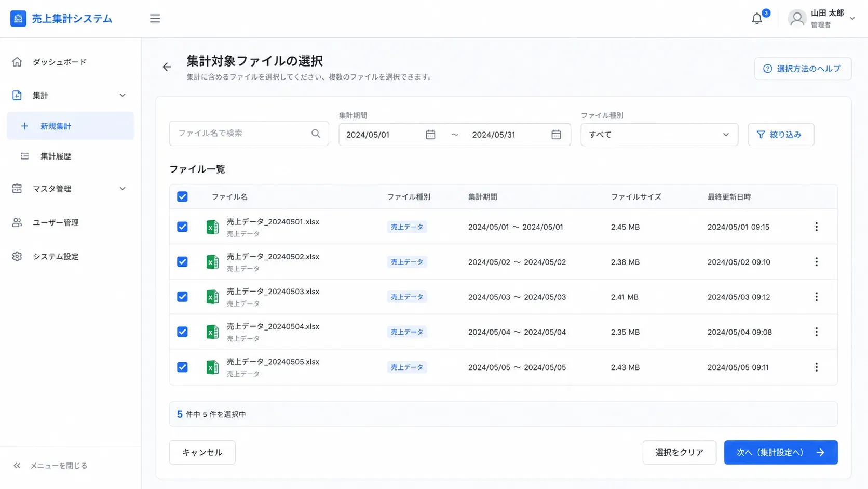
Task: Click the ユーザー管理 people icon
Action: (x=17, y=222)
